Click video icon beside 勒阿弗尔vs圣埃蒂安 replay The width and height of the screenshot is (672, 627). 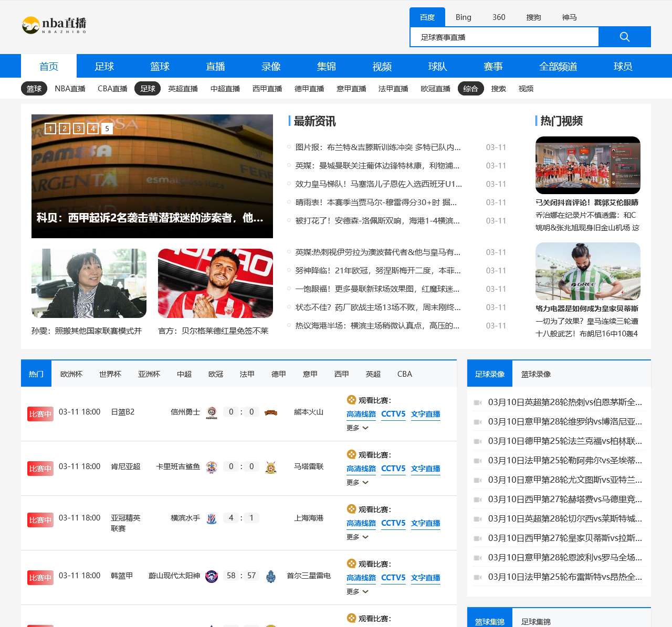pos(478,461)
